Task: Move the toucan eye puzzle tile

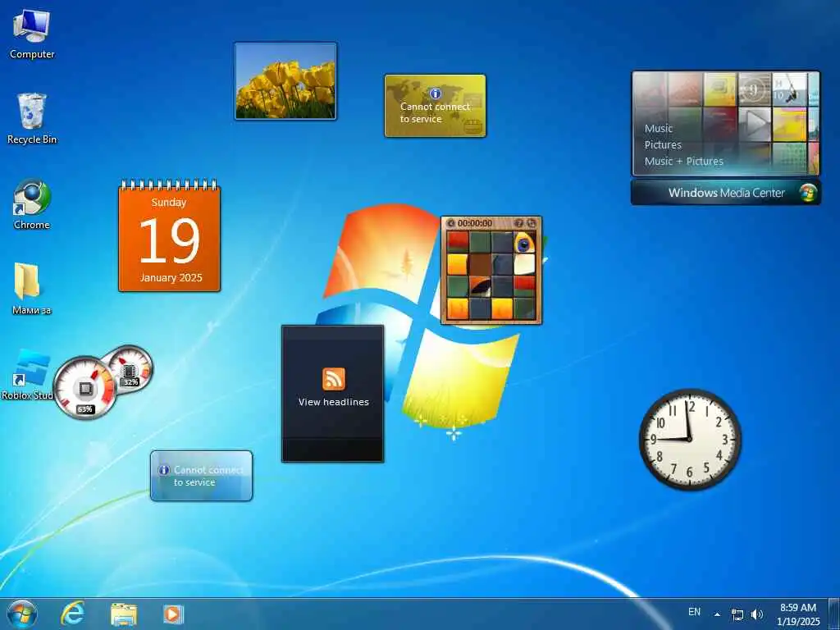Action: [524, 242]
